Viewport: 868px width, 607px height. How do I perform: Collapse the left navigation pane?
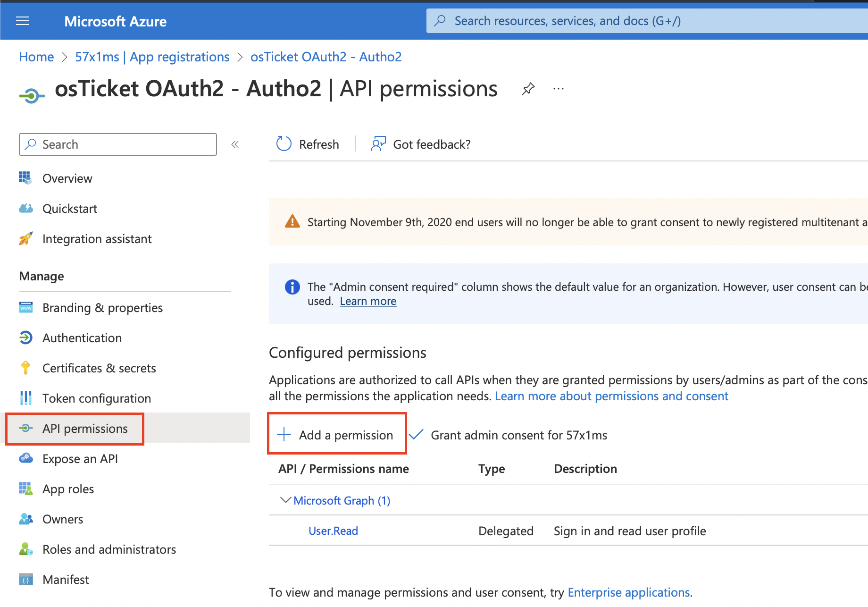point(234,144)
